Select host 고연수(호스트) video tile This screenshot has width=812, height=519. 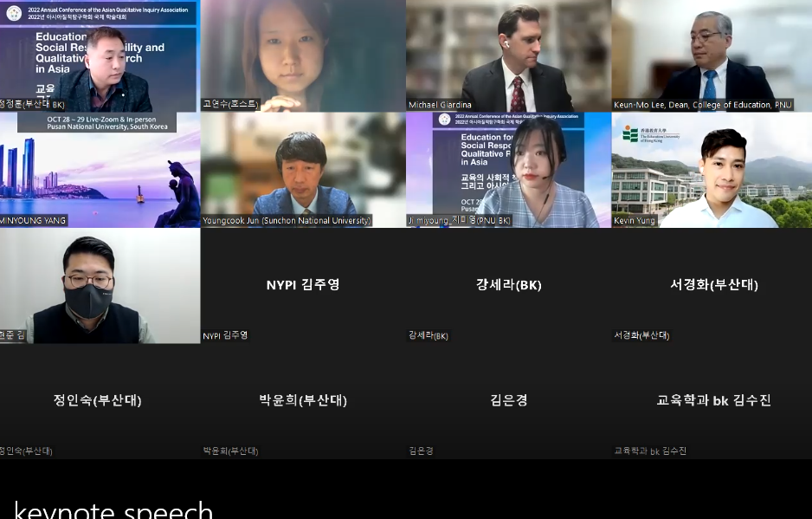pos(303,55)
